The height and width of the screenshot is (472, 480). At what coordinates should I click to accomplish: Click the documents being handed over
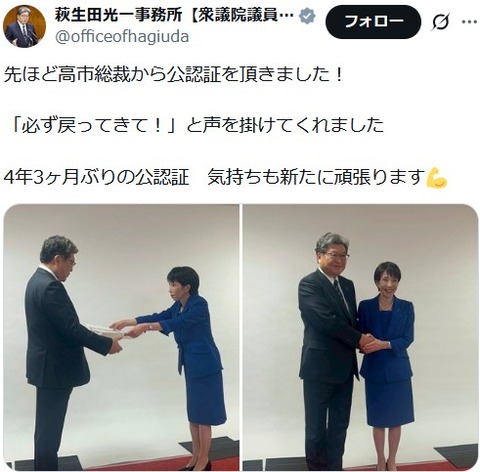[x=106, y=330]
